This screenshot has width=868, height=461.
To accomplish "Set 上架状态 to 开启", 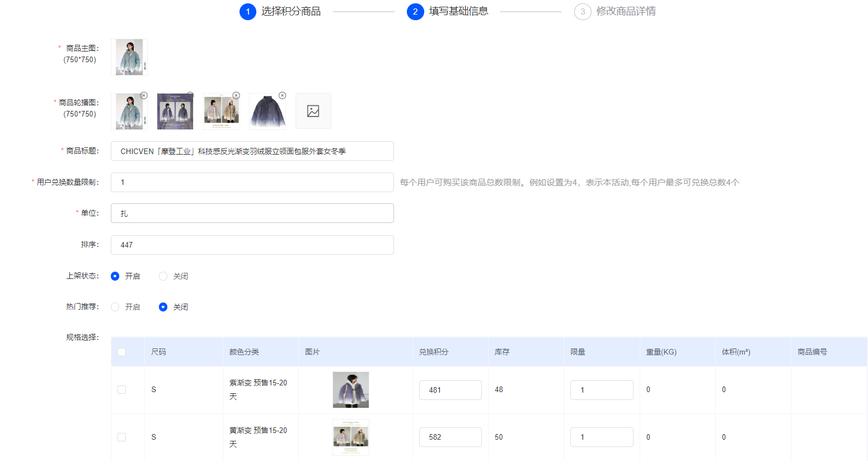I will tap(115, 276).
